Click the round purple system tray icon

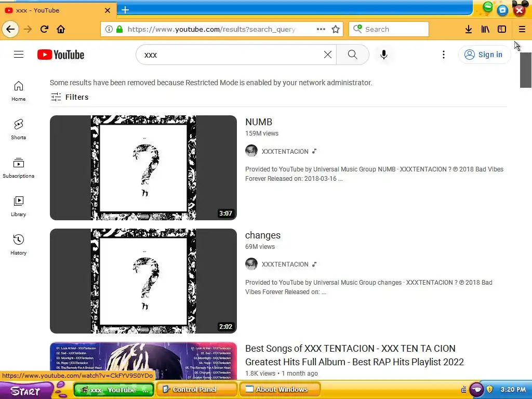pos(477,390)
